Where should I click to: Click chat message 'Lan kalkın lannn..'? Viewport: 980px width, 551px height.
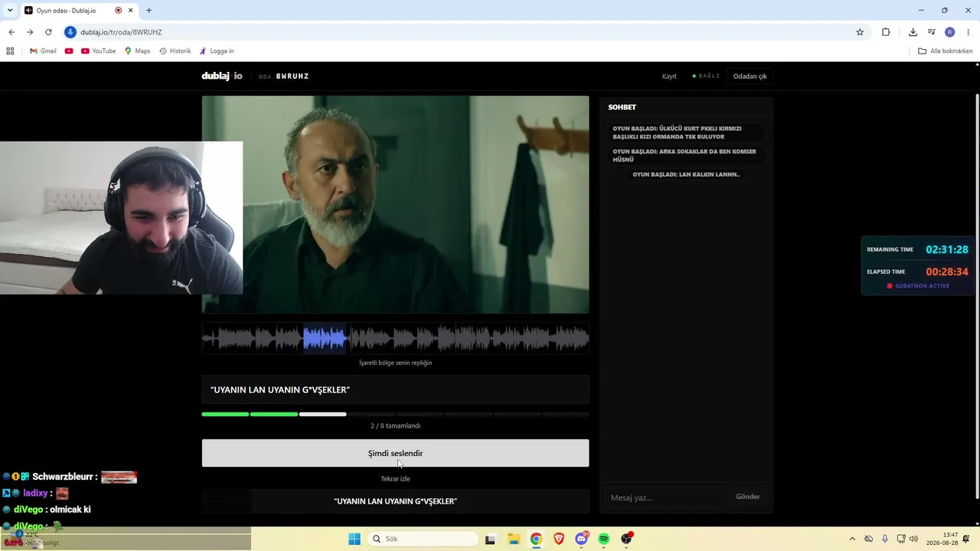(686, 174)
